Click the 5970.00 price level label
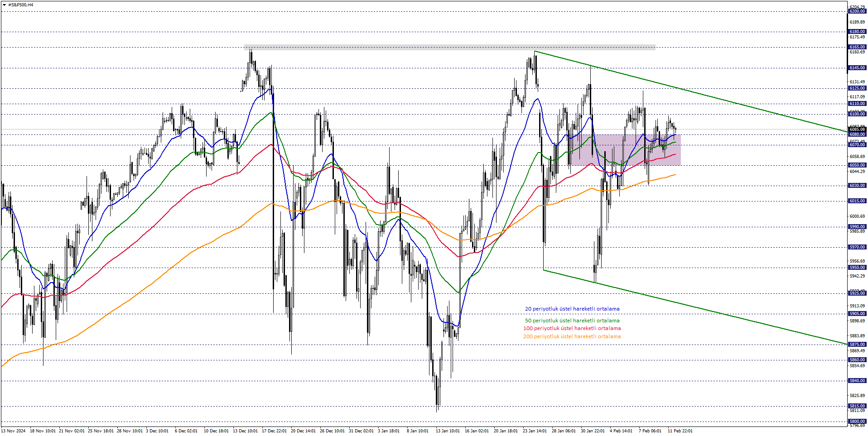 click(x=857, y=247)
